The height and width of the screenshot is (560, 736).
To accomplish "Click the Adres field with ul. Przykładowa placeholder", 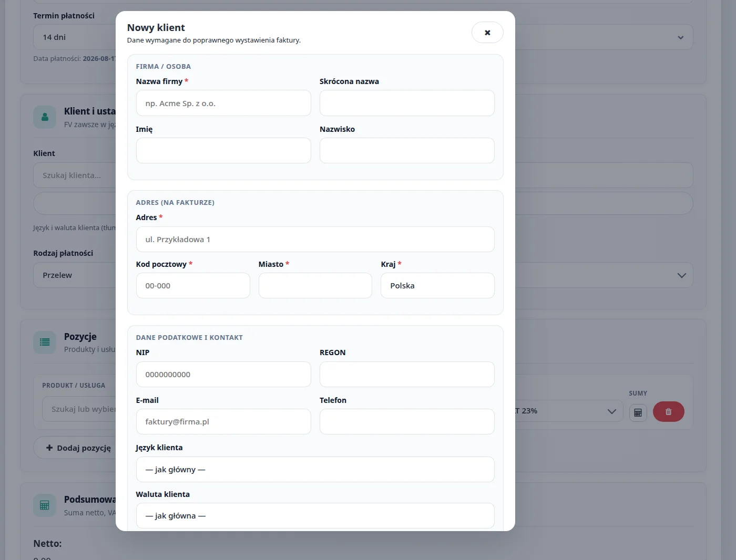I will [x=315, y=240].
